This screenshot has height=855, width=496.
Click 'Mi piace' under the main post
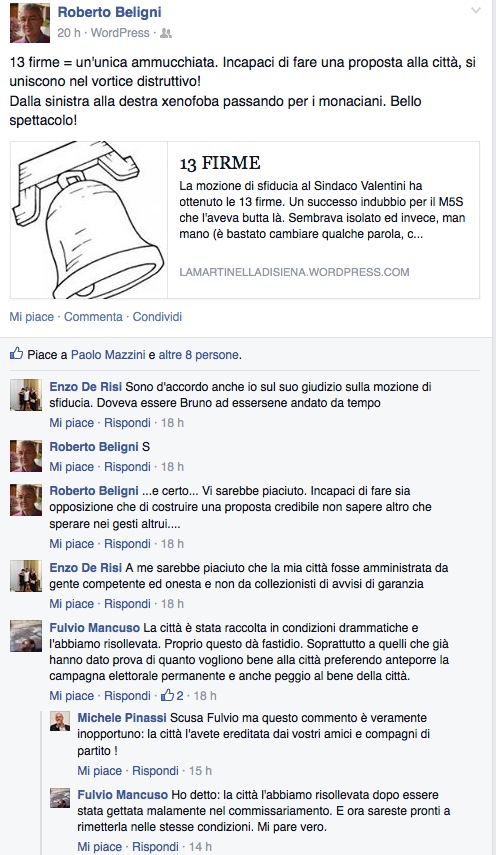32,317
